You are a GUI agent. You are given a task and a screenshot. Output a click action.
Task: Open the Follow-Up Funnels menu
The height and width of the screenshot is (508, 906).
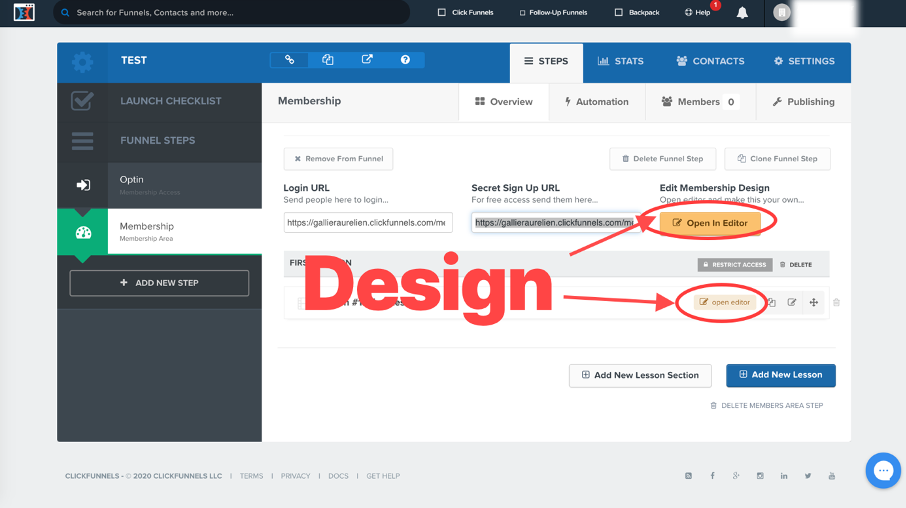coord(554,12)
